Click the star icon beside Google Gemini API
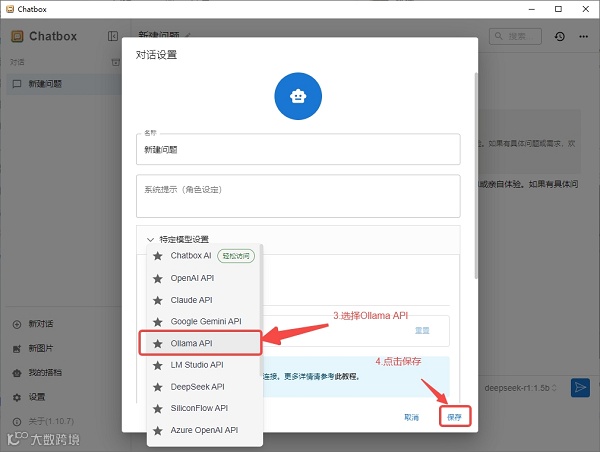The height and width of the screenshot is (452, 600). [158, 321]
